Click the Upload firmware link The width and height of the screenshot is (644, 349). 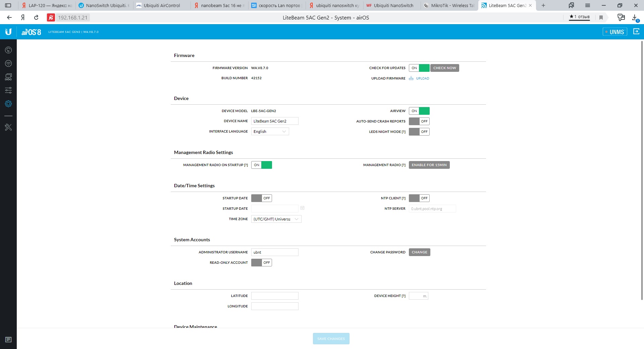click(422, 79)
